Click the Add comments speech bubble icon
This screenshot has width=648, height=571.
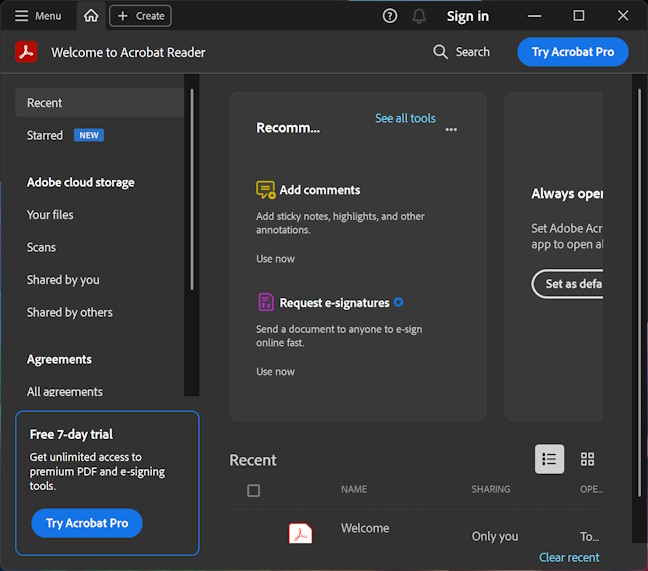tap(265, 190)
